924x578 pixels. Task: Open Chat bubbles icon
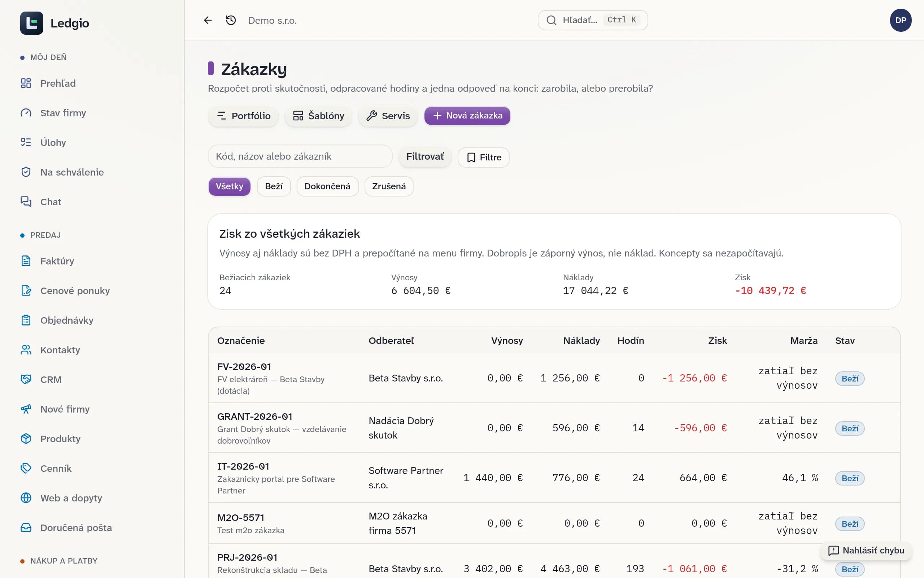26,202
